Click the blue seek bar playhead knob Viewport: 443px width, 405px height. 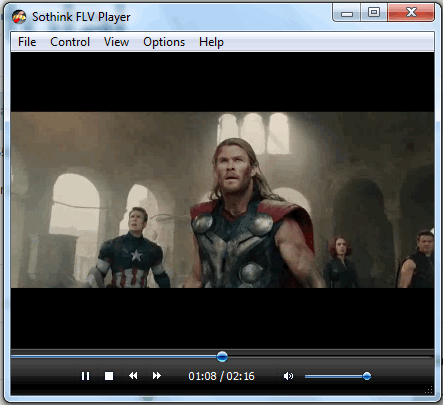coord(222,357)
